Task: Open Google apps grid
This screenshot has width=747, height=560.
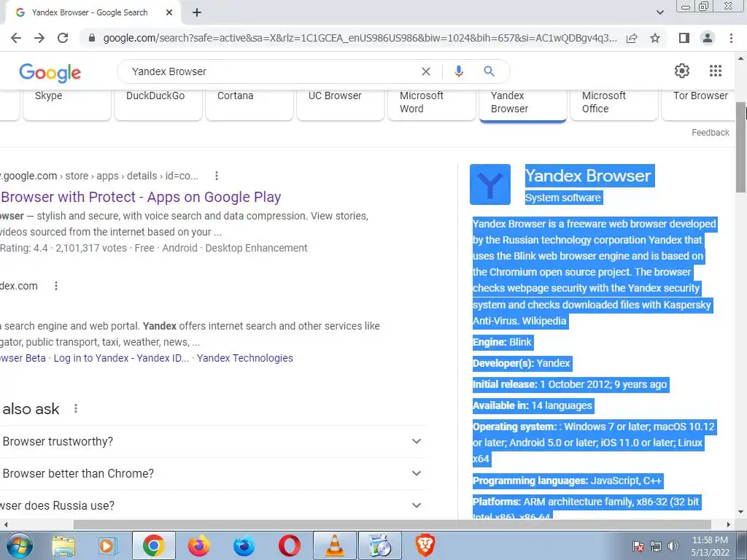Action: pos(715,71)
